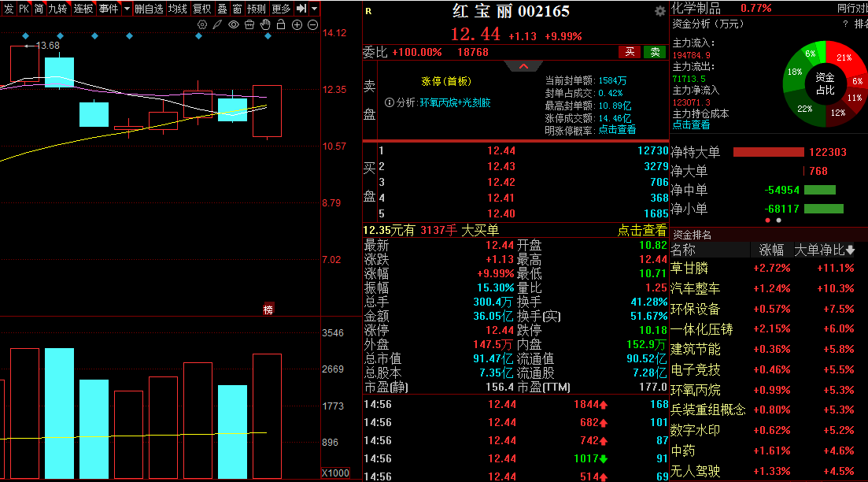This screenshot has width=868, height=482.
Task: Open the 化学制品 sector link
Action: 696,9
